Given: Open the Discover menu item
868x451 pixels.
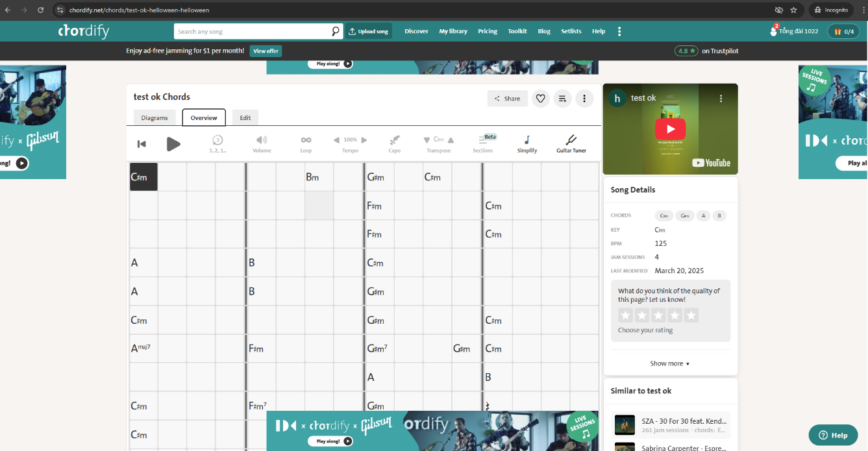Looking at the screenshot, I should pyautogui.click(x=416, y=31).
